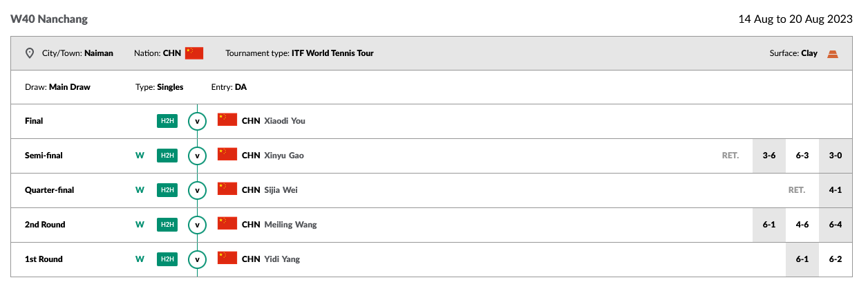Viewport: 868px width, 289px height.
Task: Click the versus circle in Semi-final row
Action: click(x=198, y=156)
